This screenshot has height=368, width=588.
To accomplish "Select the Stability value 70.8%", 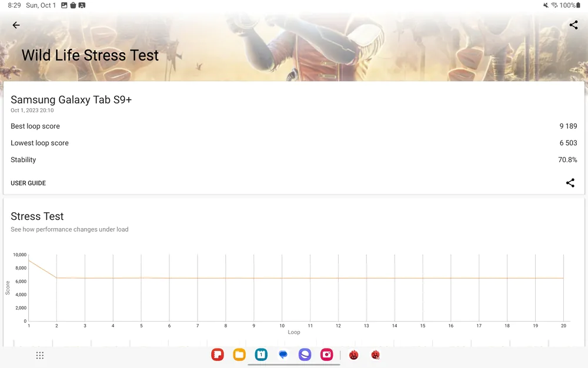I will pyautogui.click(x=567, y=160).
